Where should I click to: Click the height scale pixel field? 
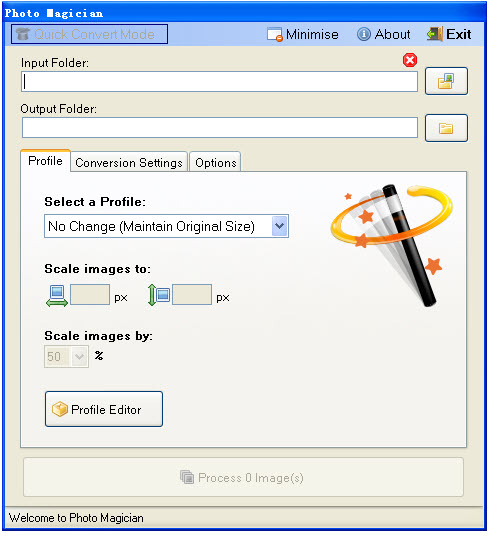pyautogui.click(x=192, y=295)
